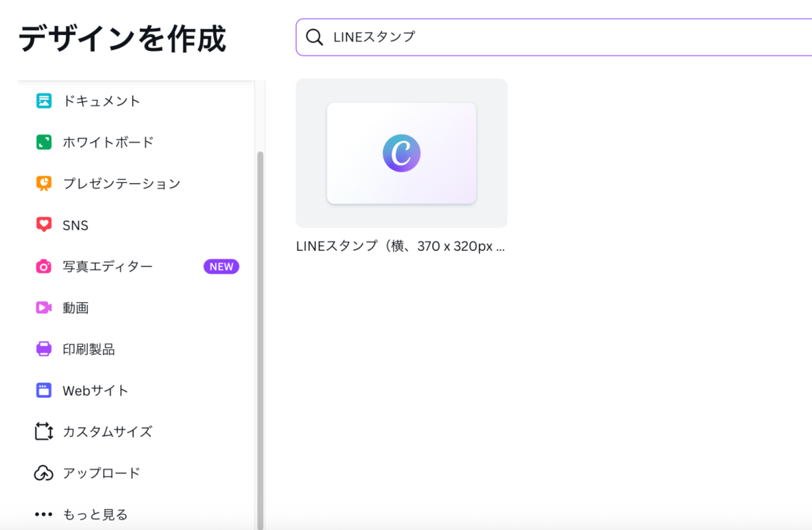Open the SNS category label
The width and height of the screenshot is (812, 530).
pos(75,225)
